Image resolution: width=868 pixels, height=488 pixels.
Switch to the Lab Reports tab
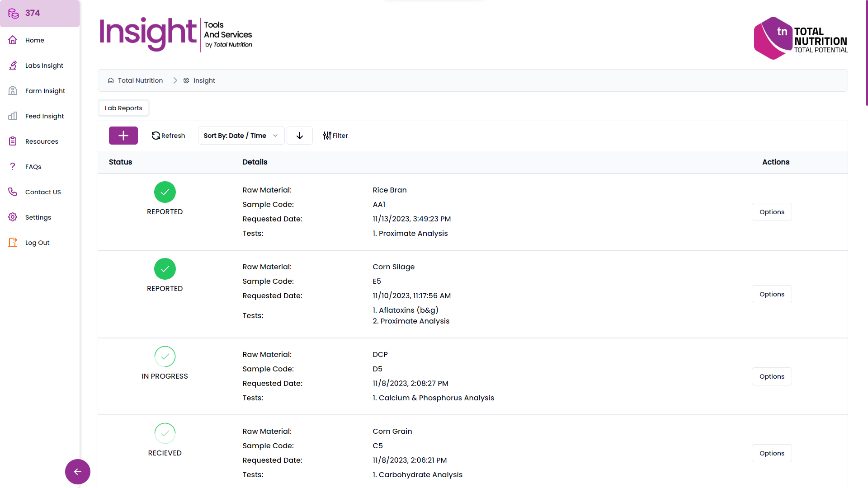[123, 108]
